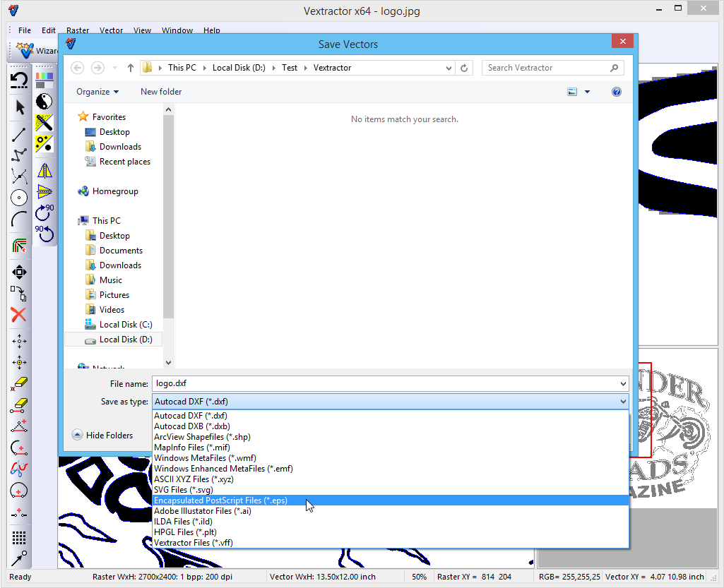Click the New folder button
The width and height of the screenshot is (724, 588).
click(x=161, y=92)
